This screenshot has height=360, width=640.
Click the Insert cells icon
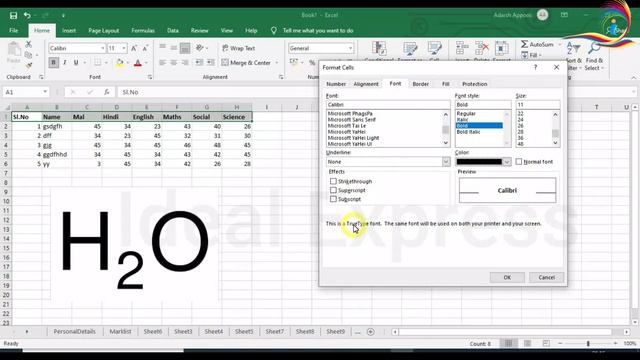point(462,48)
